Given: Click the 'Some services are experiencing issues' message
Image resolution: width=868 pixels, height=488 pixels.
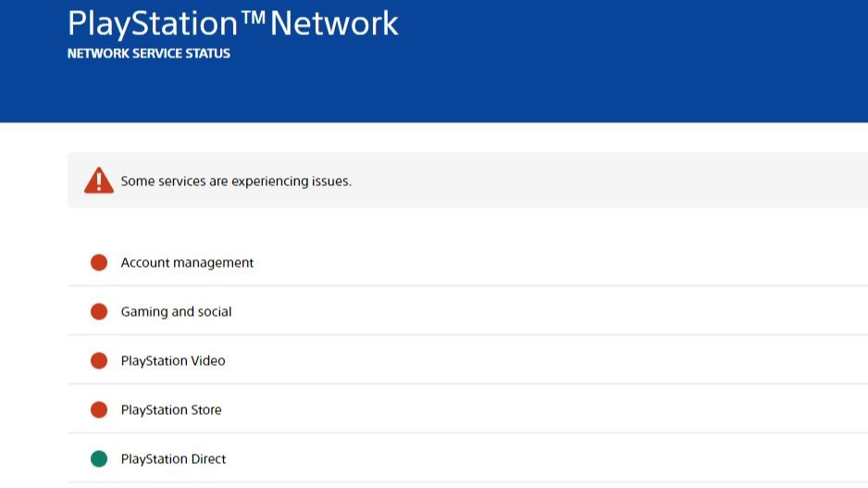Looking at the screenshot, I should (x=236, y=181).
